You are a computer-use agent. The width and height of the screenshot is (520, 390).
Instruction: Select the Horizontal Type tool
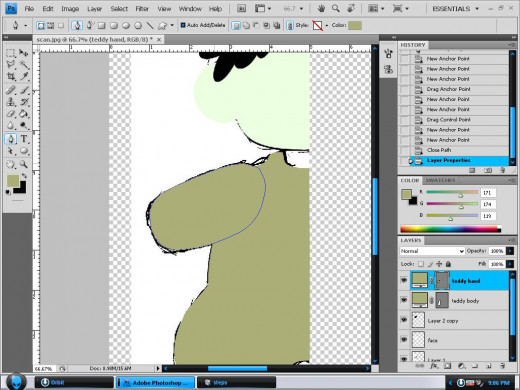pyautogui.click(x=24, y=139)
